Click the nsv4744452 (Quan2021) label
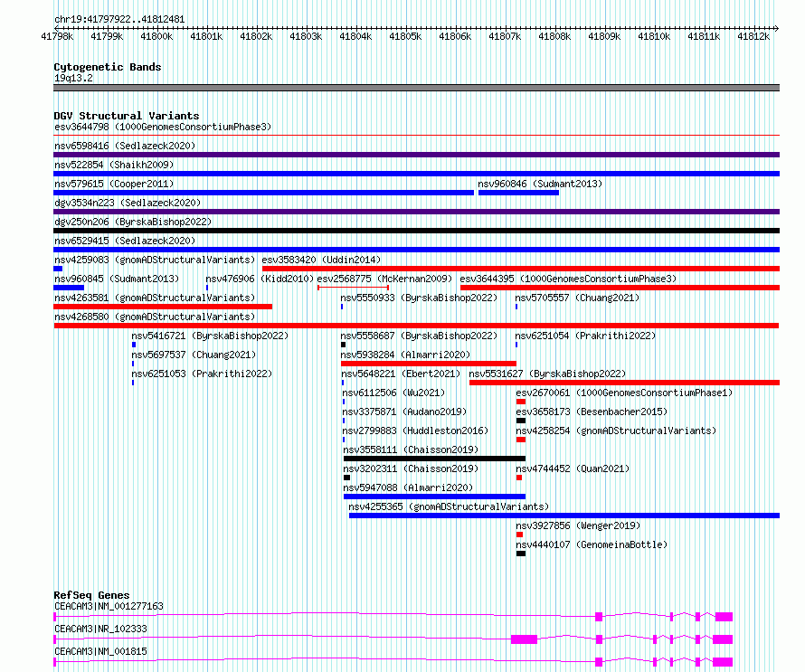The height and width of the screenshot is (672, 805). tap(573, 469)
